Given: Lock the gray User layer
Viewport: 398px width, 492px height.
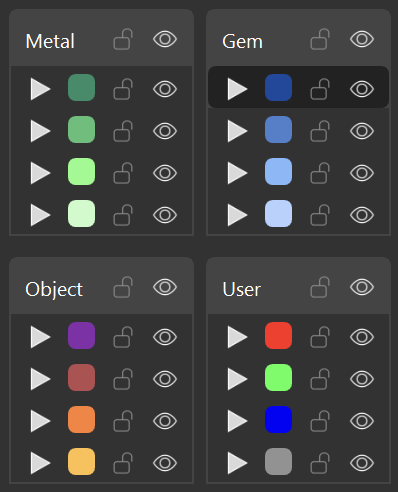Looking at the screenshot, I should pos(320,463).
